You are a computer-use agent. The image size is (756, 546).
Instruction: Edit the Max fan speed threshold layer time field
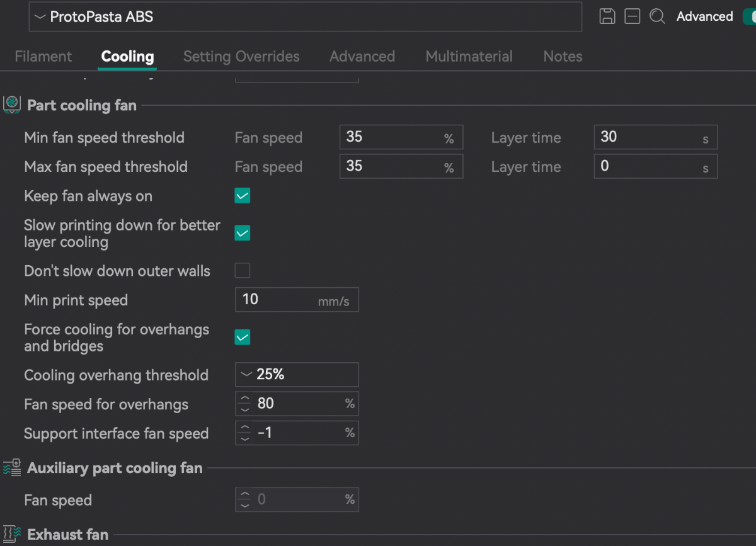click(x=655, y=166)
